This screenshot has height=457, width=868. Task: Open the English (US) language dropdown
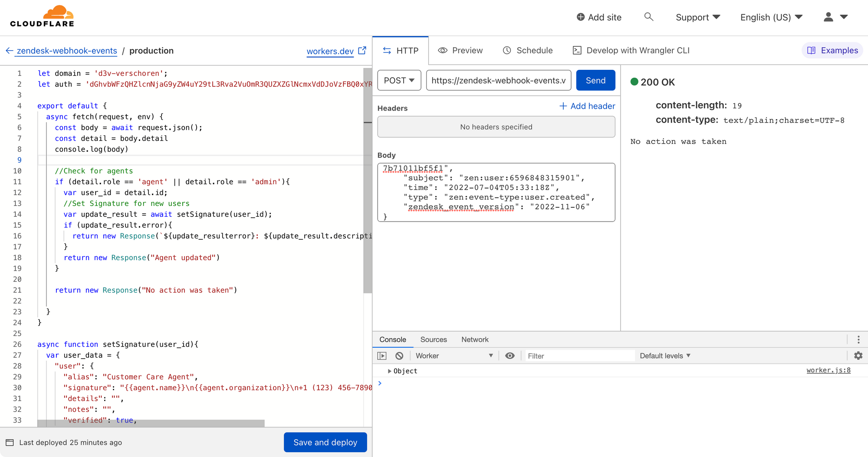pyautogui.click(x=771, y=17)
